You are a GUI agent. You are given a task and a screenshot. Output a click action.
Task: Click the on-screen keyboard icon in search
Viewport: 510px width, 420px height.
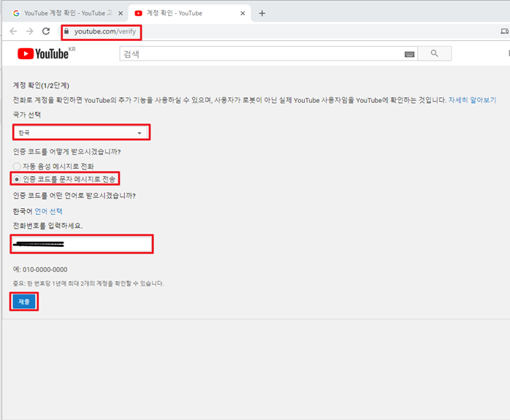(409, 54)
